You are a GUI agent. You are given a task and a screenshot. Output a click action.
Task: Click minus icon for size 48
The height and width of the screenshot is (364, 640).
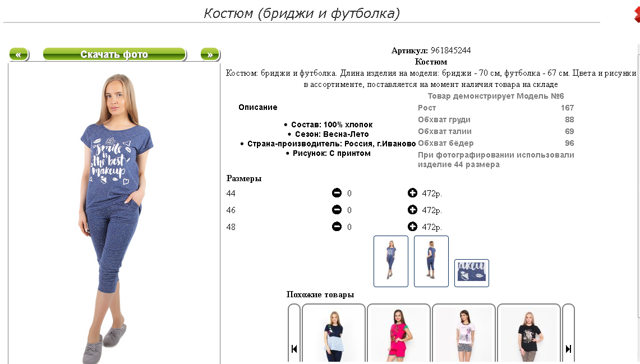pos(337,227)
